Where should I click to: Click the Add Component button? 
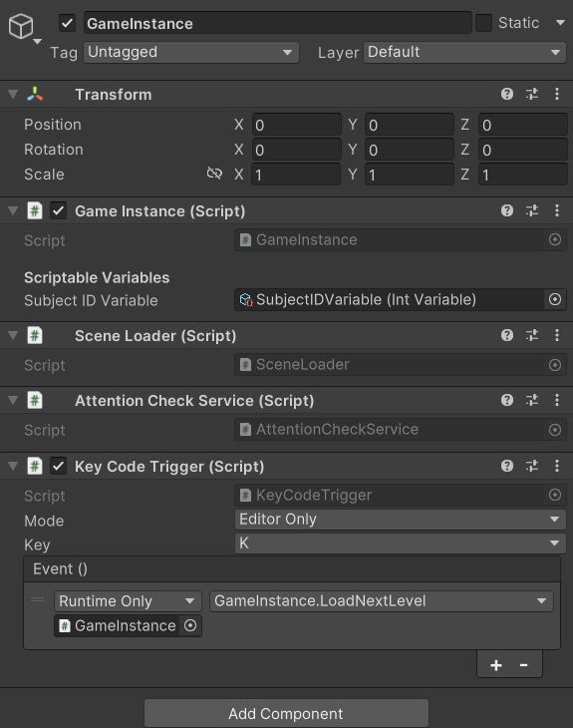pyautogui.click(x=286, y=713)
